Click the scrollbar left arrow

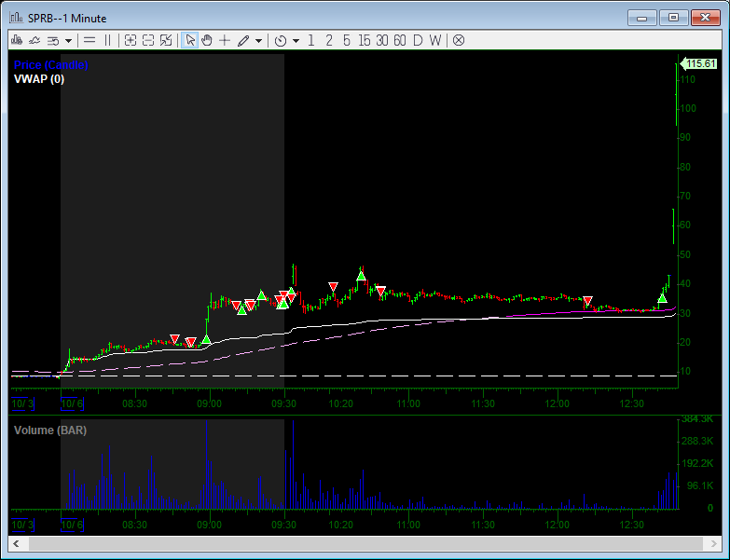17,543
